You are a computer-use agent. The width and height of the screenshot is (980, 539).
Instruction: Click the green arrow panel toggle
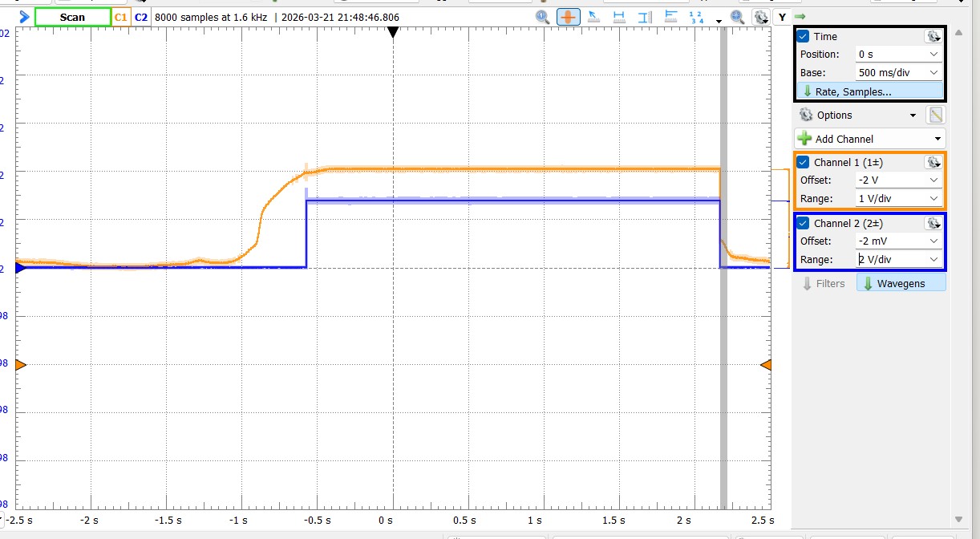[x=799, y=17]
